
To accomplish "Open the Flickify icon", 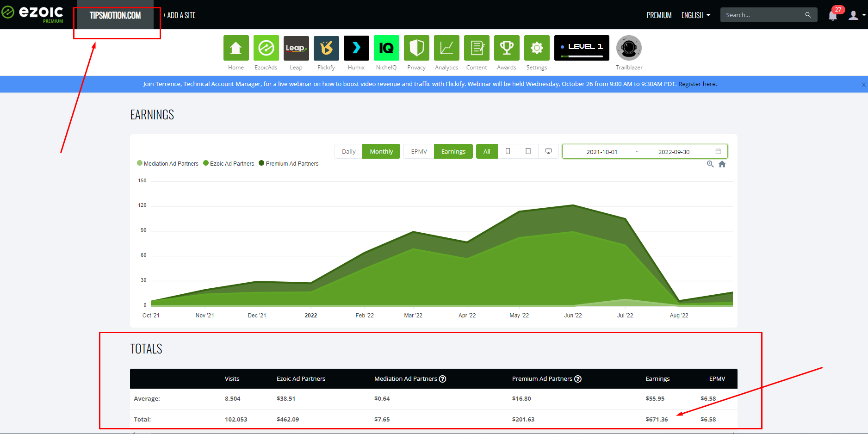I will coord(326,48).
